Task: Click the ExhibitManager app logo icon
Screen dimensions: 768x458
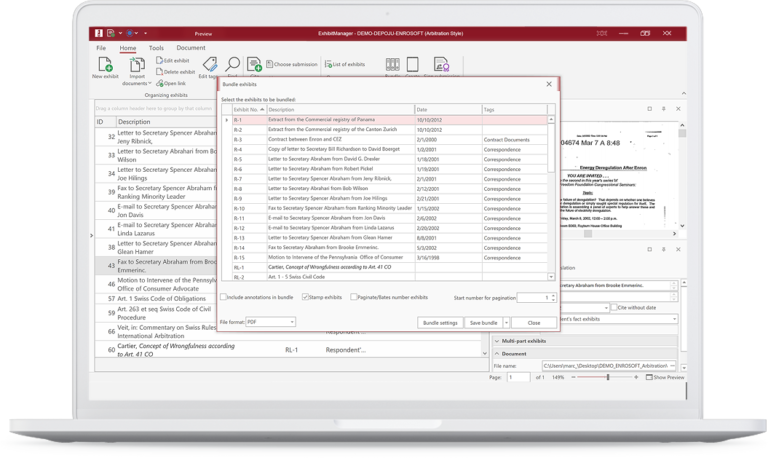Action: tap(98, 33)
